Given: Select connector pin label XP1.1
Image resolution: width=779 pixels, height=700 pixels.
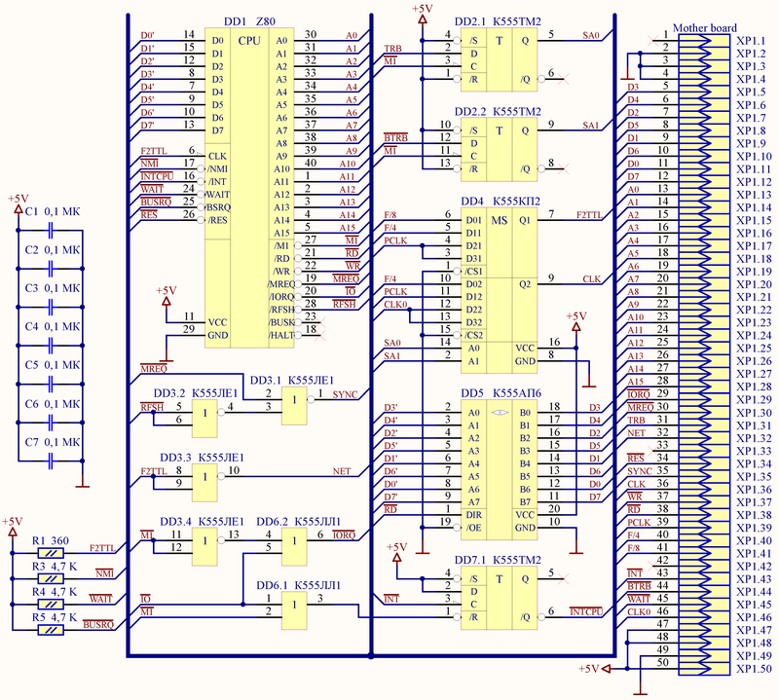Looking at the screenshot, I should coord(751,41).
